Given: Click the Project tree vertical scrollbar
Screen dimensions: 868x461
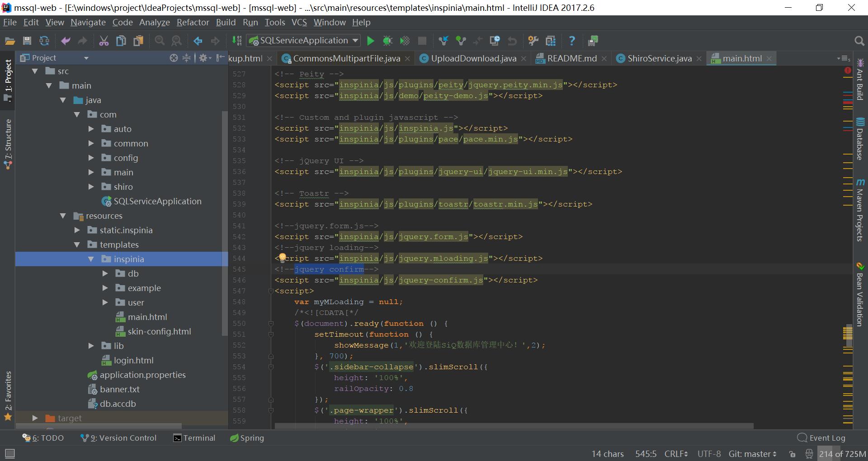Looking at the screenshot, I should (225, 223).
